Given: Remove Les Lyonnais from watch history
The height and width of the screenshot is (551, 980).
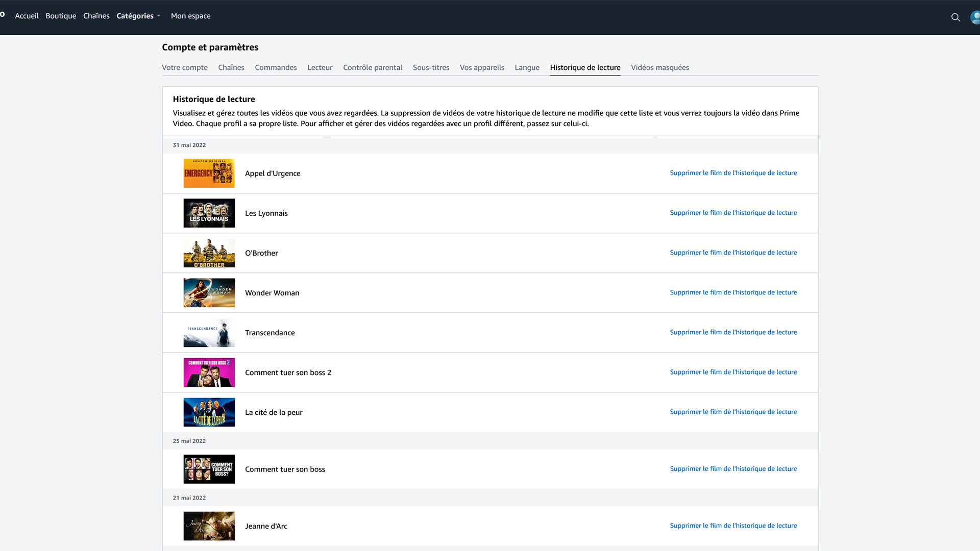Looking at the screenshot, I should [733, 213].
